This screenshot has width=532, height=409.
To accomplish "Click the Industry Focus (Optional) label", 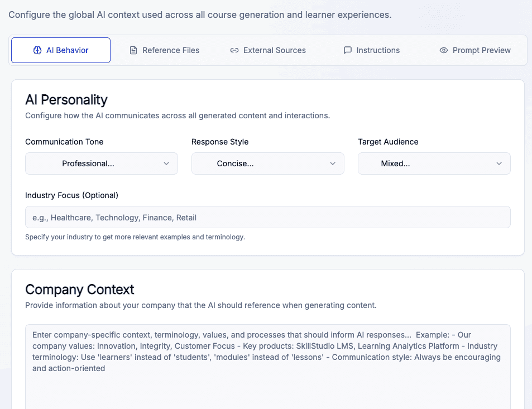I will [x=71, y=195].
